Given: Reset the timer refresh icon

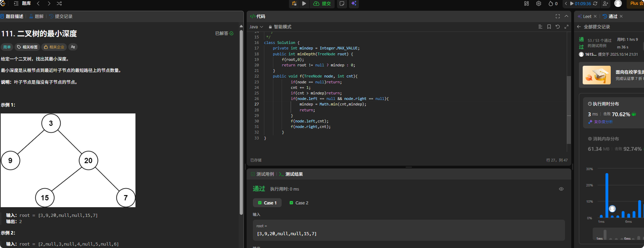Looking at the screenshot, I should (595, 3).
